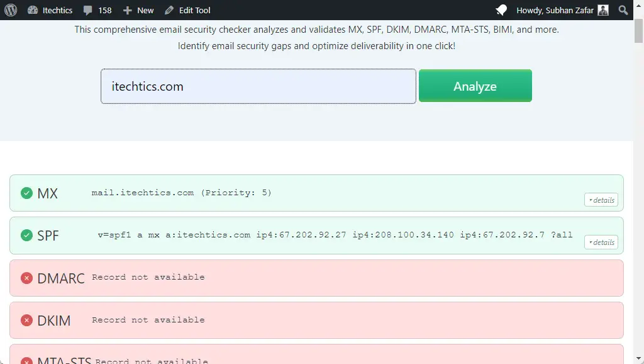This screenshot has height=364, width=644.
Task: Click the vertical scrollbar thumb
Action: [x=638, y=31]
